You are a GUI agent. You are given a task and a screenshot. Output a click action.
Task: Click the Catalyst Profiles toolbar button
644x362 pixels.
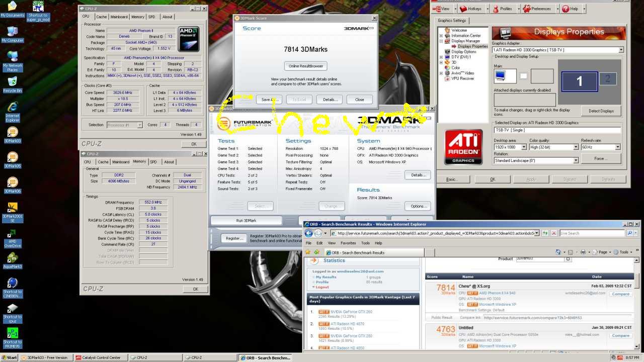[x=503, y=9]
